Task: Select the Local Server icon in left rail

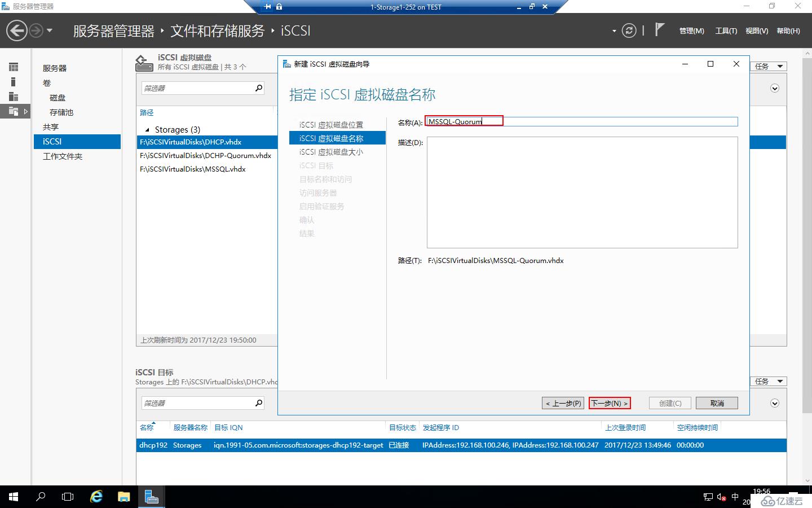Action: (14, 82)
